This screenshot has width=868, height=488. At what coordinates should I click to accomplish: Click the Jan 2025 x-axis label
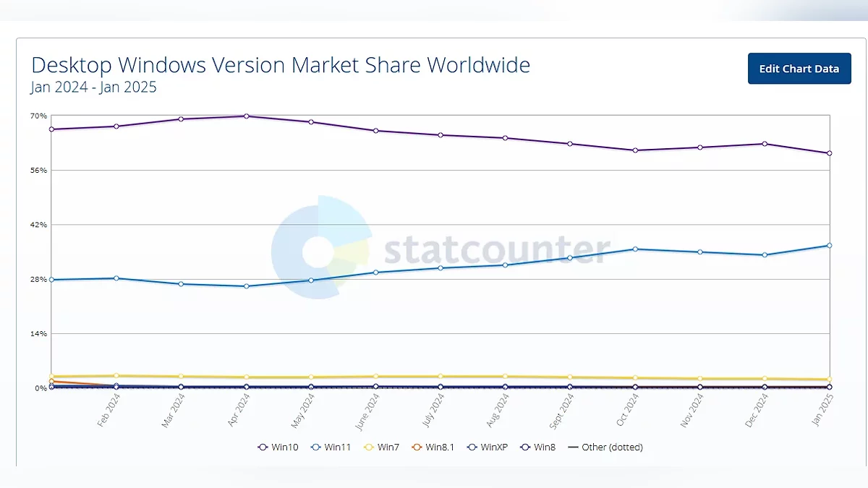point(822,411)
